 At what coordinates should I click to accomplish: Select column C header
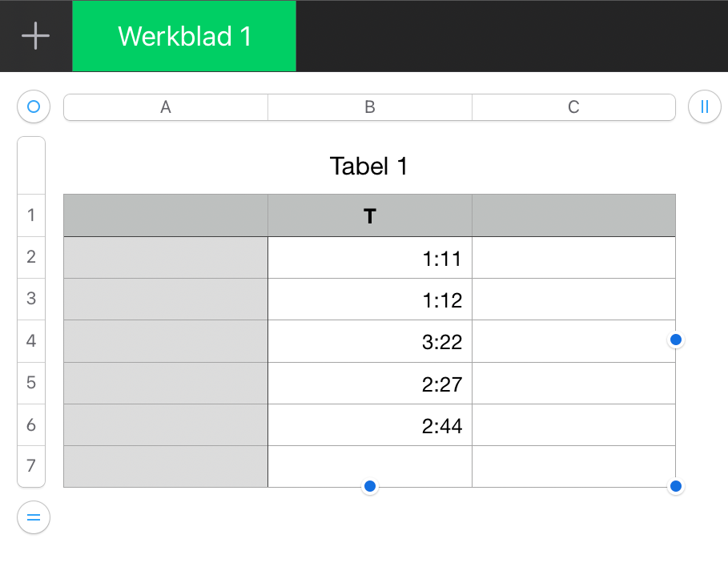(573, 107)
